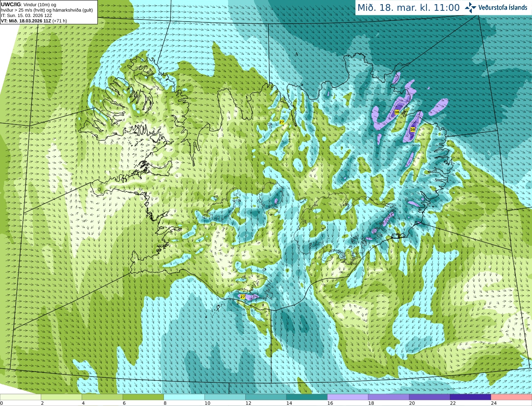The image size is (532, 406).
Task: Click the hámarkshviða (gult) description line
Action: (47, 10)
